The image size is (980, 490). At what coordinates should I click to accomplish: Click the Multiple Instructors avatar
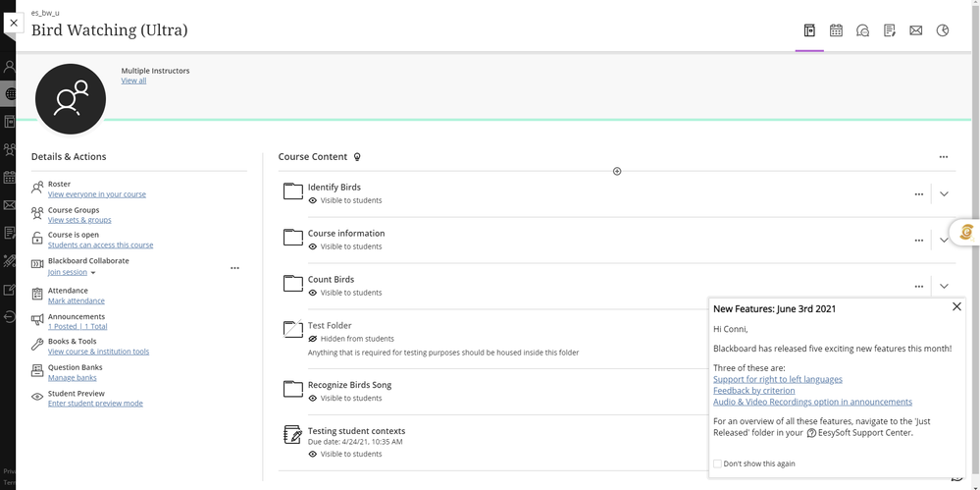[x=71, y=99]
